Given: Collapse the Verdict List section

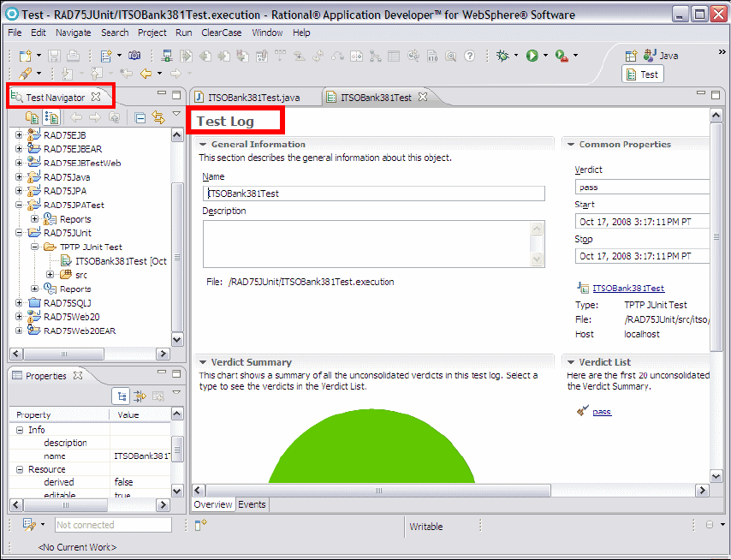Looking at the screenshot, I should 571,362.
